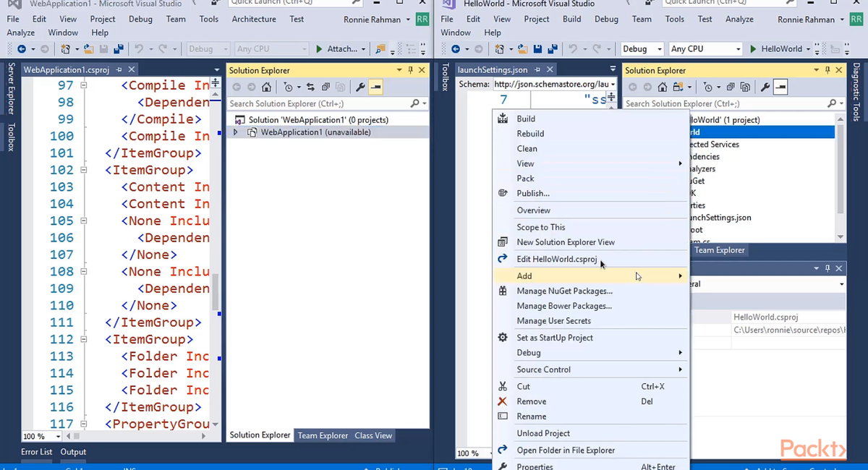
Task: Collapse the code region at line 112
Action: coord(83,339)
